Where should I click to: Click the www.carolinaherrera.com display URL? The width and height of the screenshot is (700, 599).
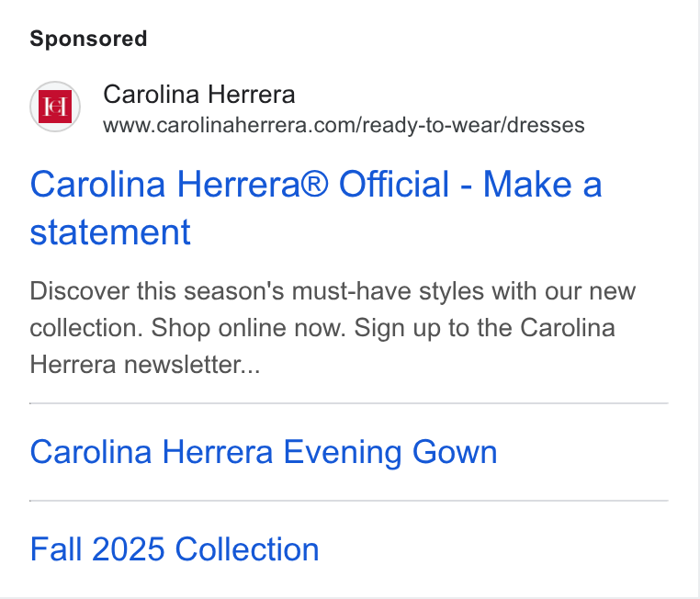(344, 126)
